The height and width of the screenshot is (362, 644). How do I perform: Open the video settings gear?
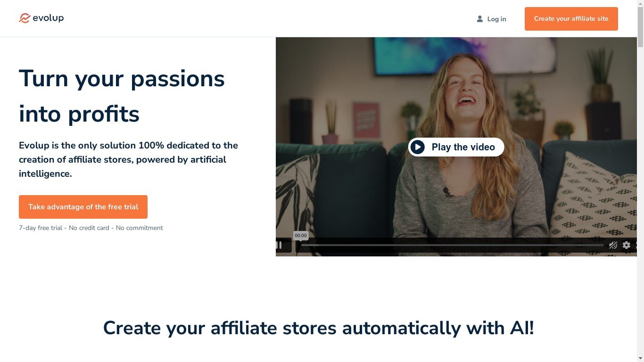point(626,245)
